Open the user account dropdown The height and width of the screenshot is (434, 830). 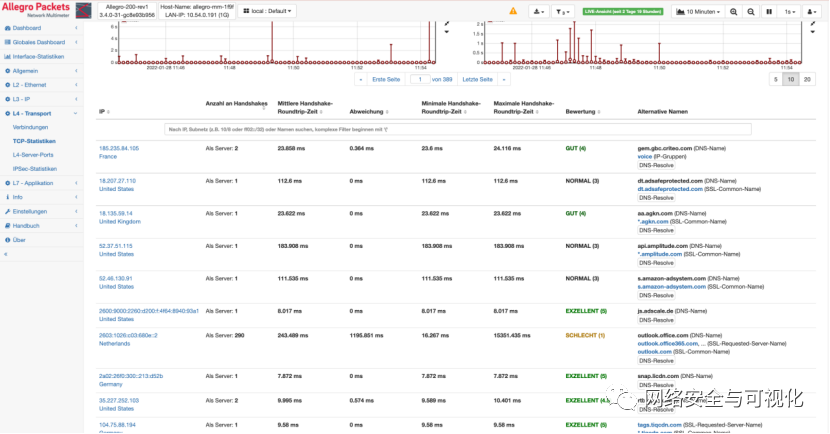pos(811,11)
